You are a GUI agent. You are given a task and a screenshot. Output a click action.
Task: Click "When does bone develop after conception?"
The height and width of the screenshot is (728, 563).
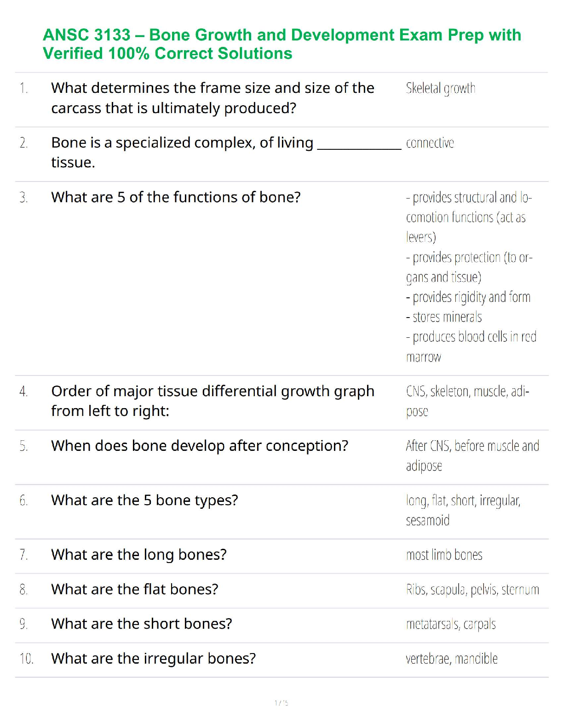200,446
